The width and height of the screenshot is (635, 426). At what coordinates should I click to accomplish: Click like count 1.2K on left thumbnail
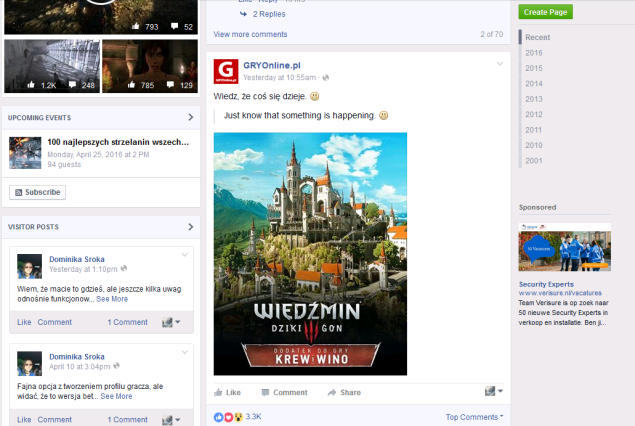click(42, 85)
